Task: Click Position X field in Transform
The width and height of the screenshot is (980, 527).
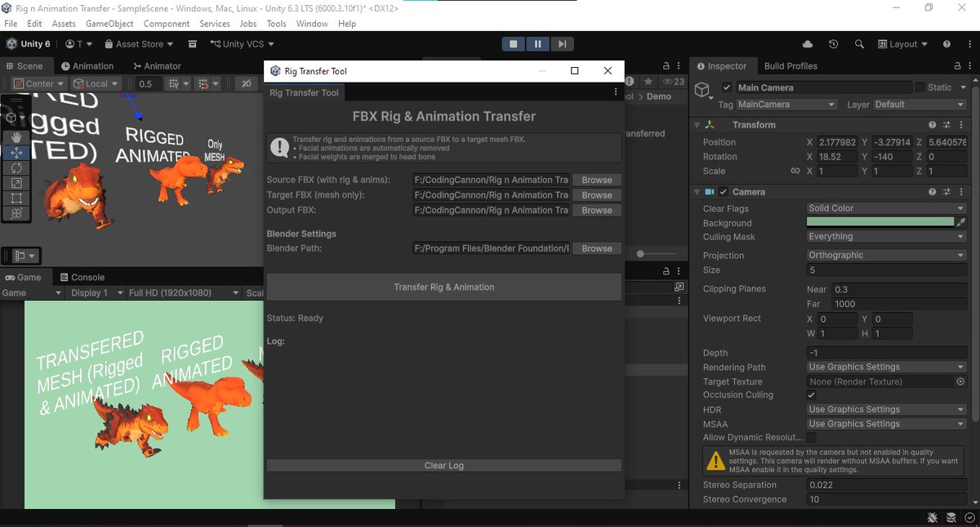Action: [838, 142]
